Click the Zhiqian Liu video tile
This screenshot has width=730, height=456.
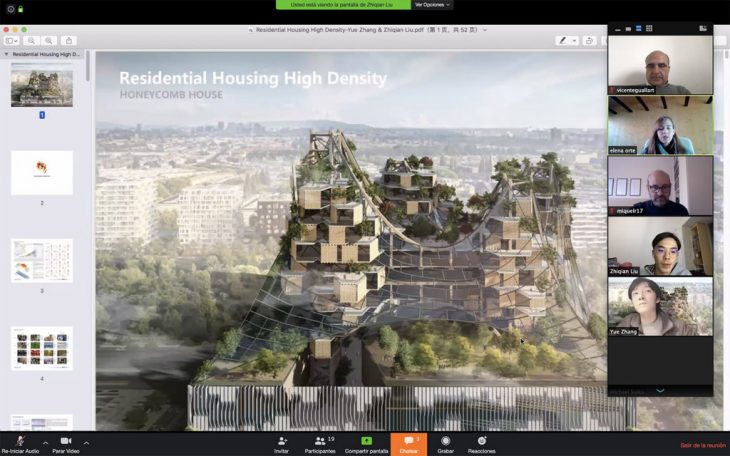click(660, 247)
